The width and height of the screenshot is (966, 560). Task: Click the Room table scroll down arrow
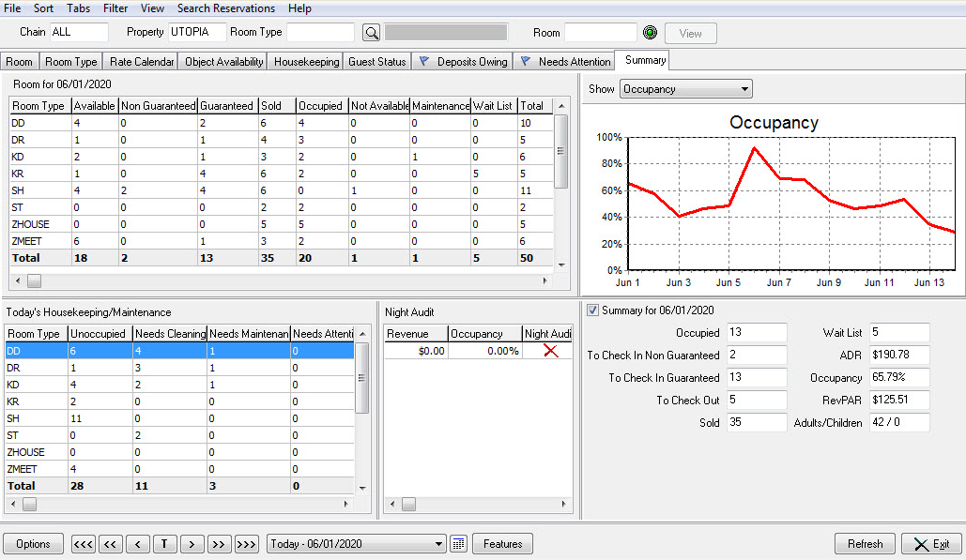(x=561, y=265)
